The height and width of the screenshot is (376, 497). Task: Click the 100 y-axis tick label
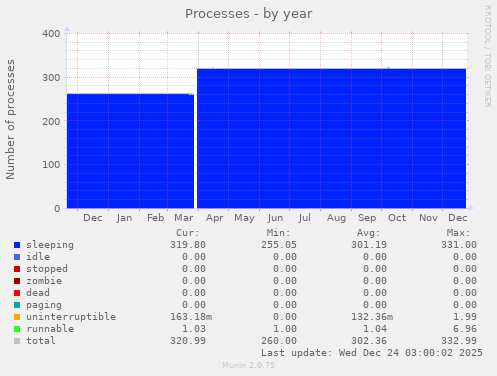coord(51,165)
